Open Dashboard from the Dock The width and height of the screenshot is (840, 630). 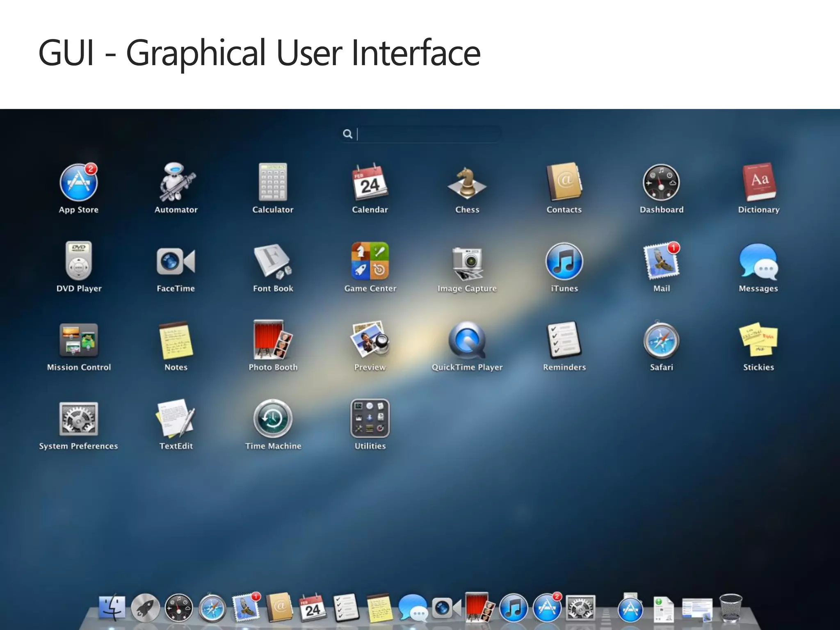coord(179,608)
